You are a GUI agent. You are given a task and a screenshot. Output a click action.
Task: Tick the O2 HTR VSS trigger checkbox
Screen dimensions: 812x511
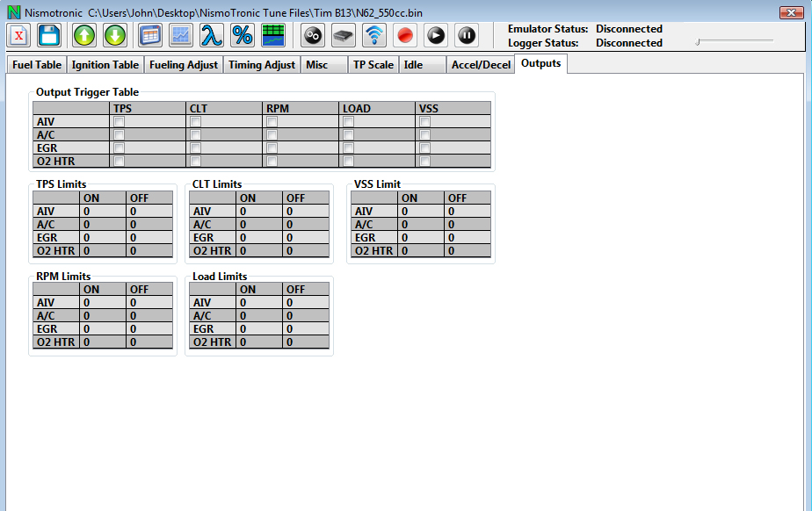click(x=424, y=162)
